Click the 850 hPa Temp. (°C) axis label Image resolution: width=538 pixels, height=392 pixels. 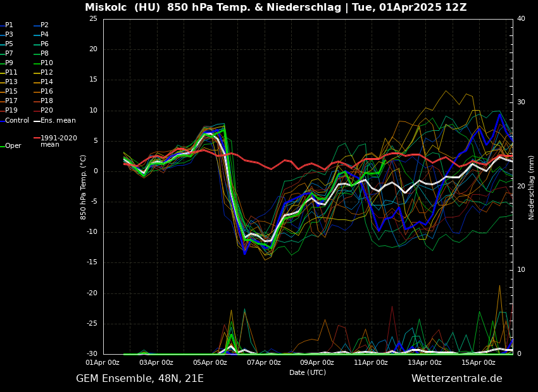84,187
